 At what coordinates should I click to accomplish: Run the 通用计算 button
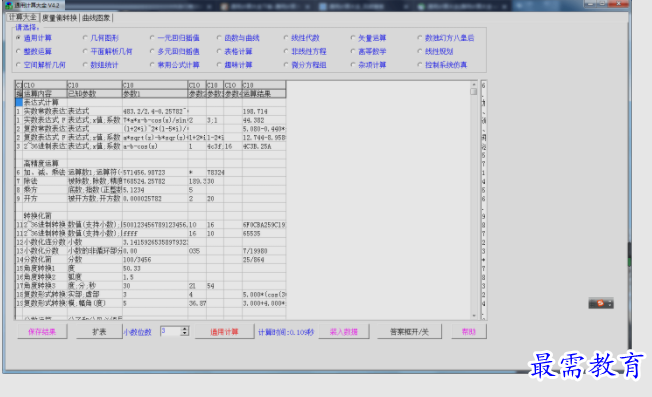click(x=224, y=332)
